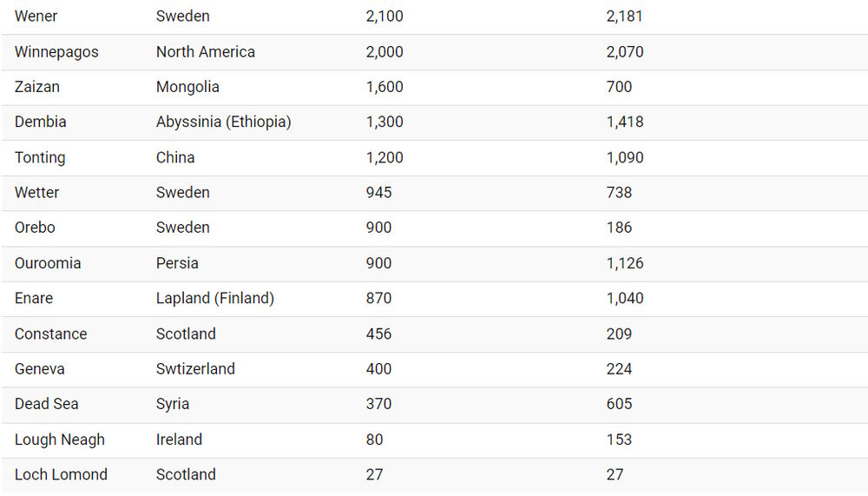This screenshot has height=496, width=868.
Task: Select the Tonting row name
Action: tap(40, 157)
